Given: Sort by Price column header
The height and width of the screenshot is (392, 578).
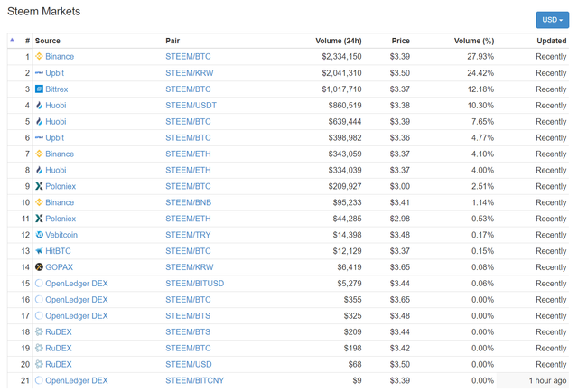Looking at the screenshot, I should (400, 41).
